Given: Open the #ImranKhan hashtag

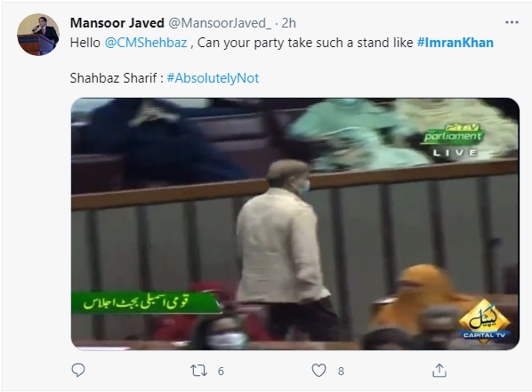Looking at the screenshot, I should pyautogui.click(x=455, y=43).
